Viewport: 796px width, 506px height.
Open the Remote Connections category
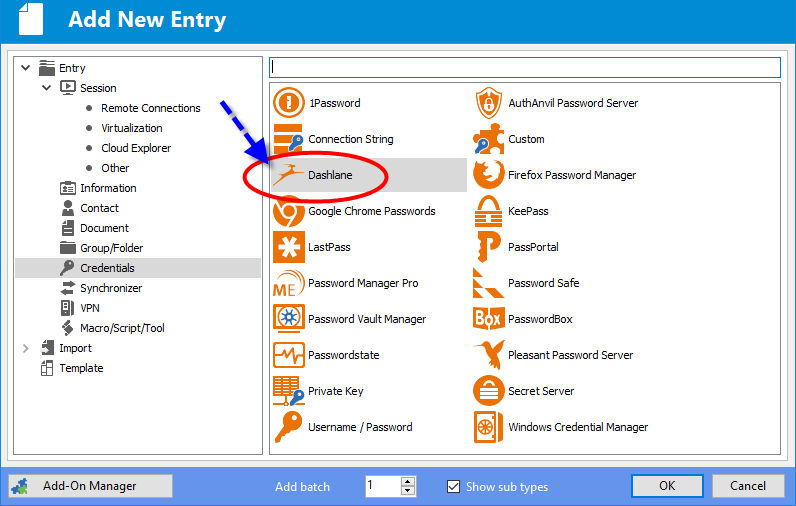[x=150, y=108]
